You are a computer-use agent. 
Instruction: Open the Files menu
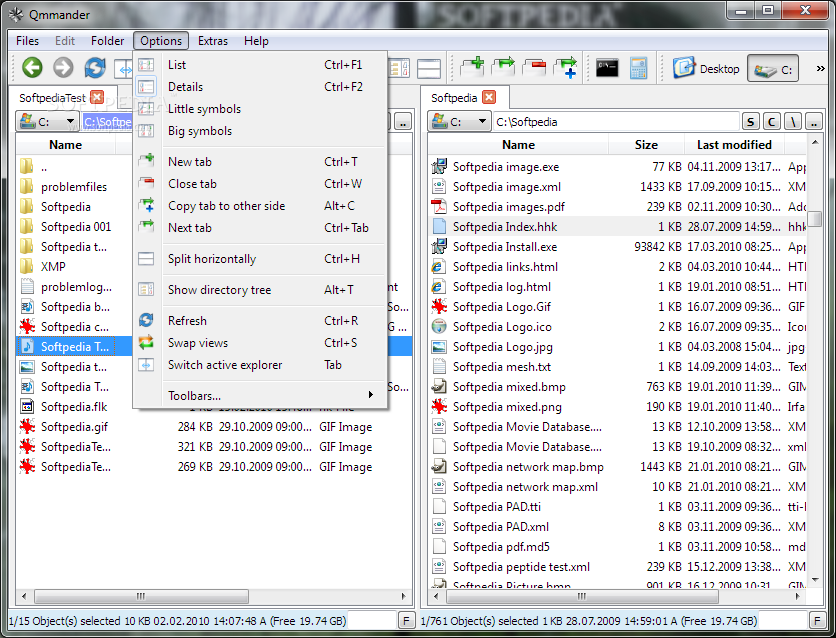coord(27,41)
